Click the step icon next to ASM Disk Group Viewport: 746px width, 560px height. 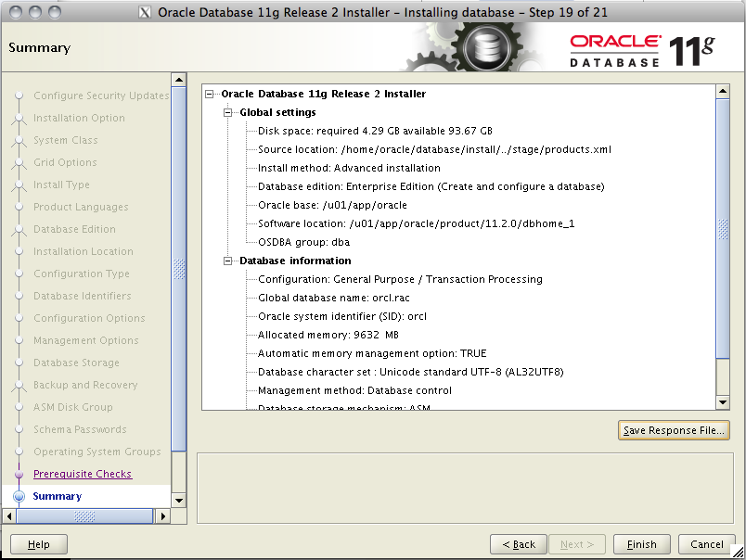pos(20,407)
